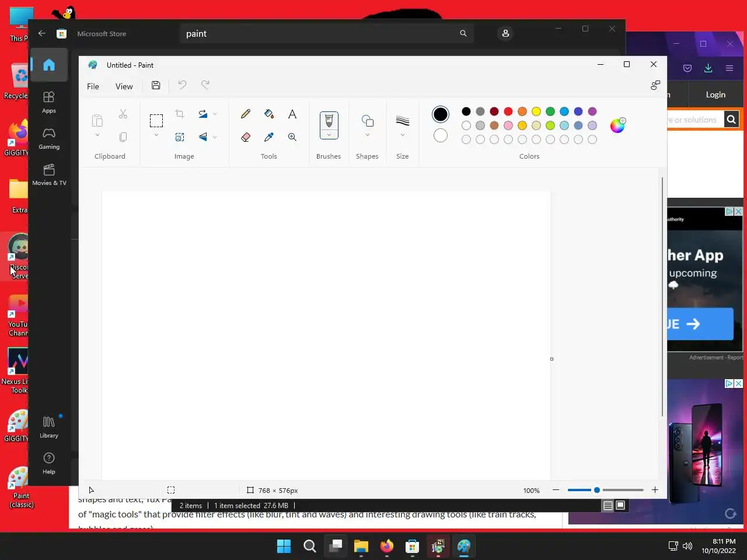Select the Color picker eyedropper tool
The width and height of the screenshot is (747, 560).
coord(269,137)
